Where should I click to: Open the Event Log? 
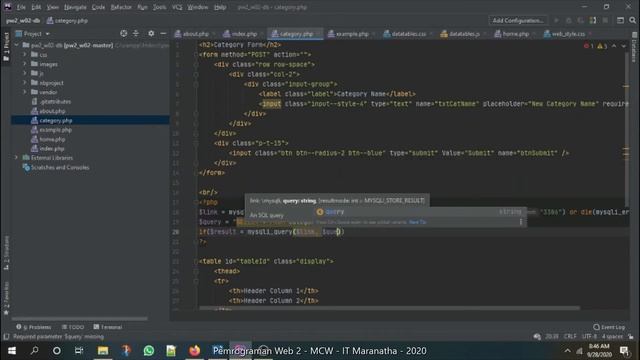[609, 327]
